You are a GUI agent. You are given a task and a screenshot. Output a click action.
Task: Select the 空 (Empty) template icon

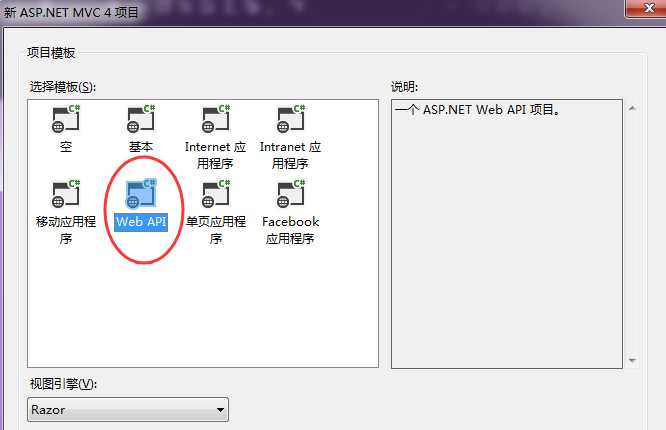[x=66, y=119]
